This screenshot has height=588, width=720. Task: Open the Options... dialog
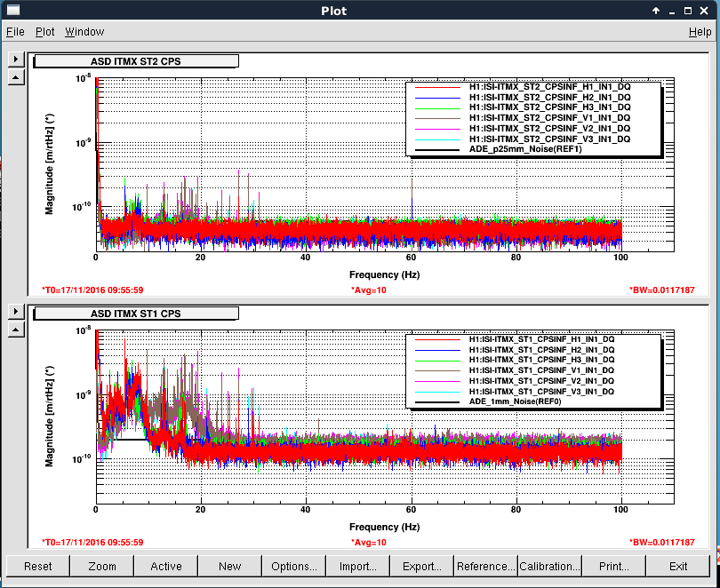[x=294, y=566]
